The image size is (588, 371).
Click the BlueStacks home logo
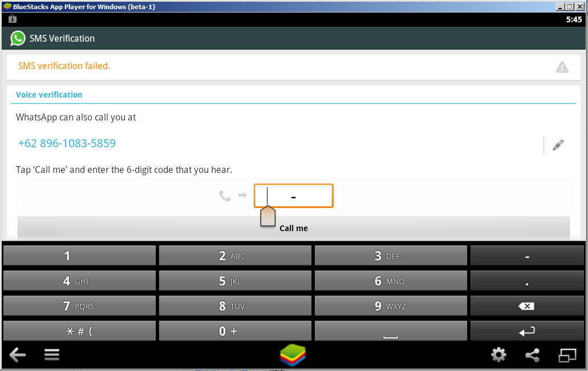pyautogui.click(x=293, y=354)
